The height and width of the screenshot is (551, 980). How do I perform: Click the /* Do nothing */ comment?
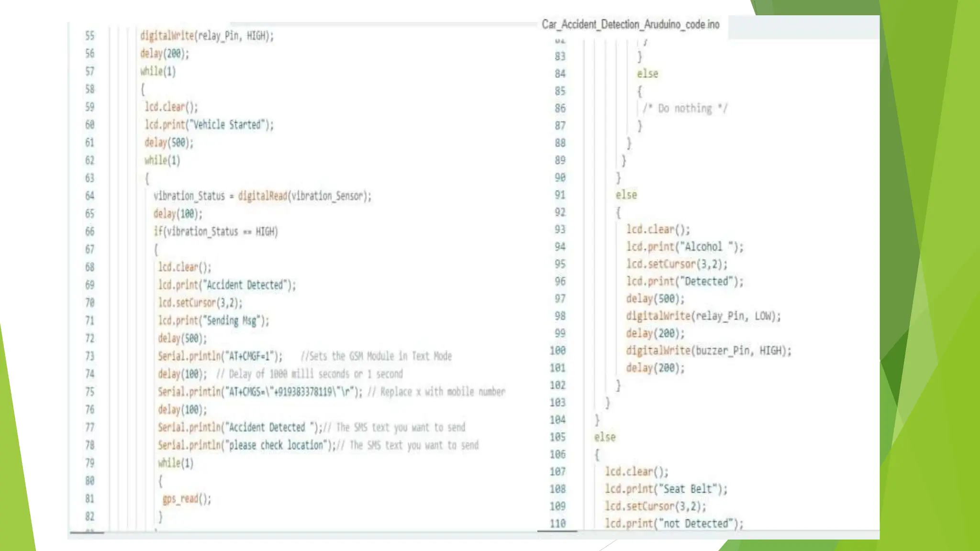pos(684,109)
